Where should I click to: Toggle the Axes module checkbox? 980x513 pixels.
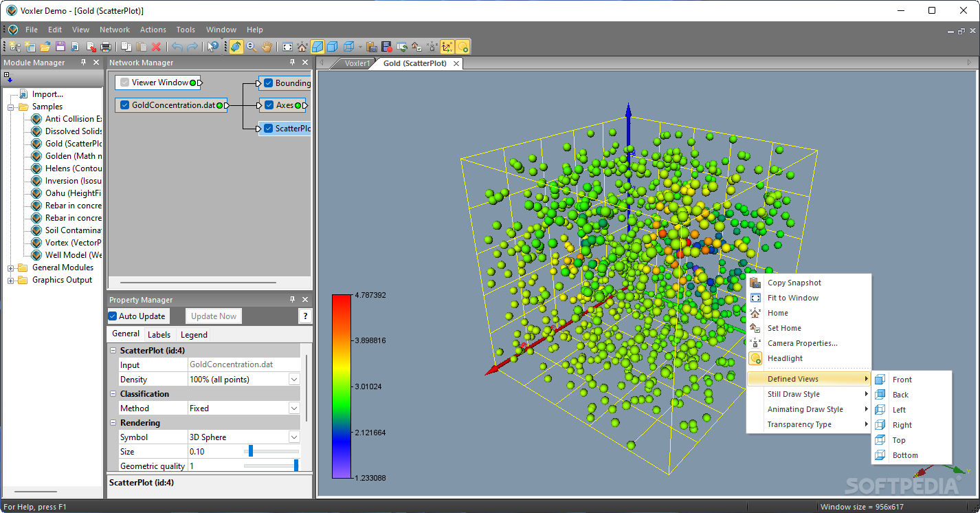click(269, 105)
